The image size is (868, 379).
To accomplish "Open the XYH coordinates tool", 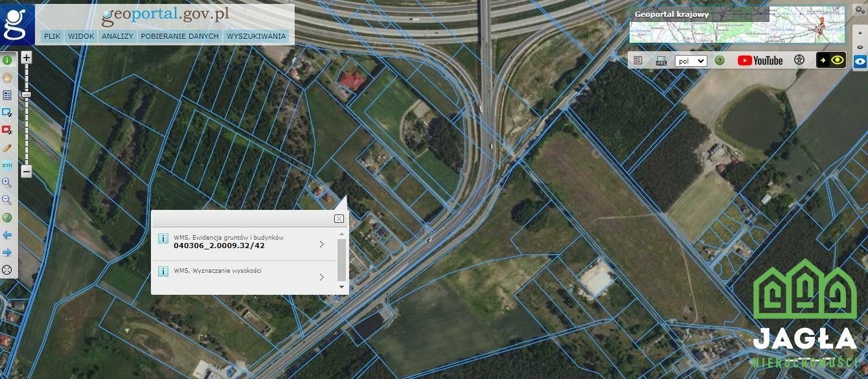I will tap(8, 165).
